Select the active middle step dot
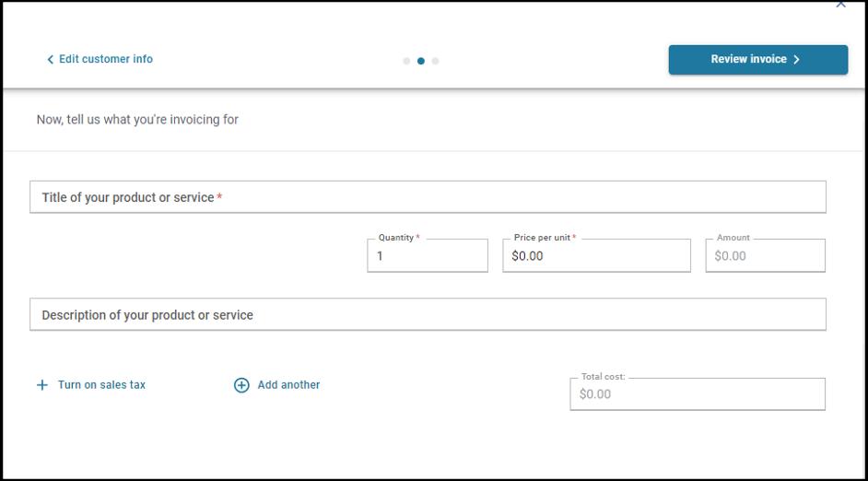Image resolution: width=868 pixels, height=481 pixels. click(x=421, y=61)
